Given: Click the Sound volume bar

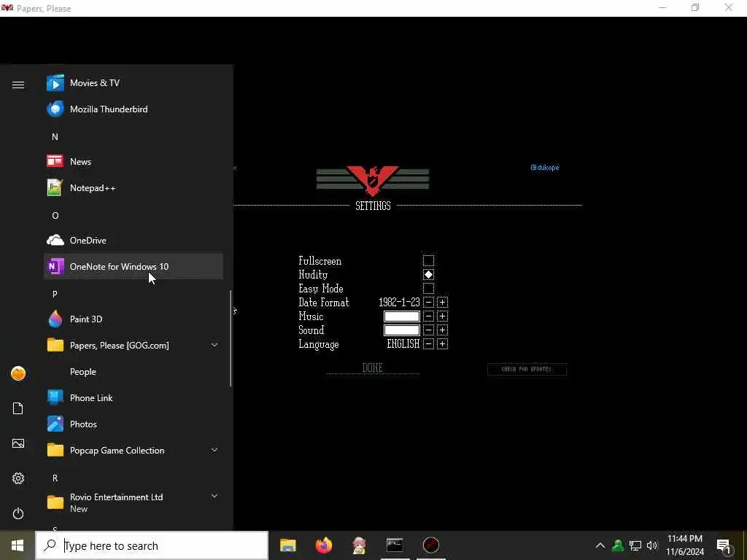Looking at the screenshot, I should coord(402,330).
